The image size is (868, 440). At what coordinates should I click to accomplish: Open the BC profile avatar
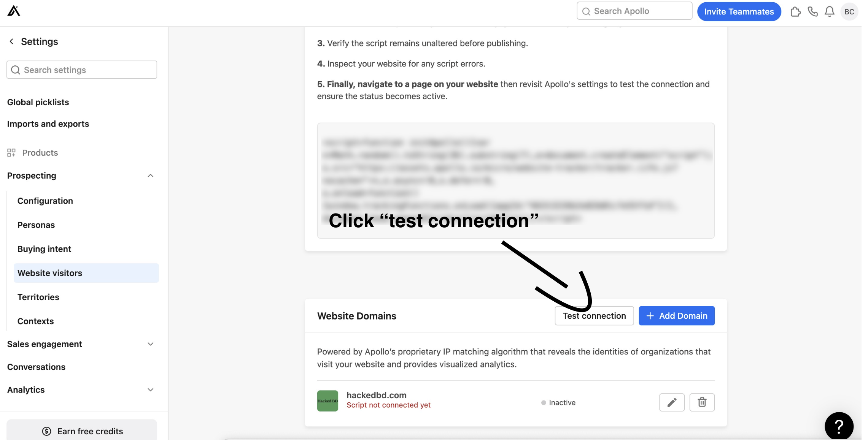click(x=849, y=12)
